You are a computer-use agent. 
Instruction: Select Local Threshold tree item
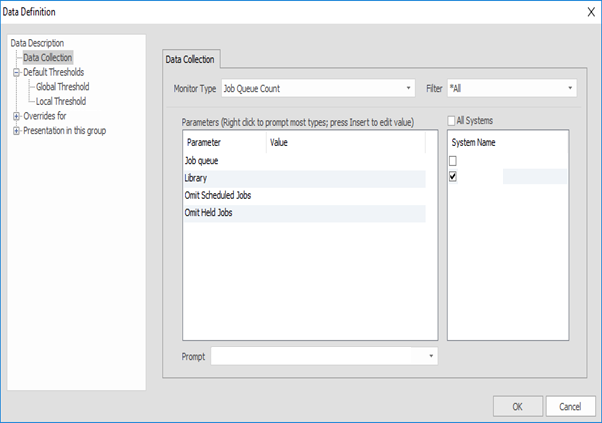[60, 101]
